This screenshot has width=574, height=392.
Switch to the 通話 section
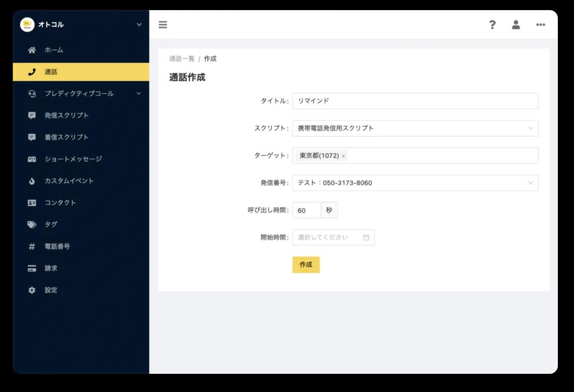[30, 72]
